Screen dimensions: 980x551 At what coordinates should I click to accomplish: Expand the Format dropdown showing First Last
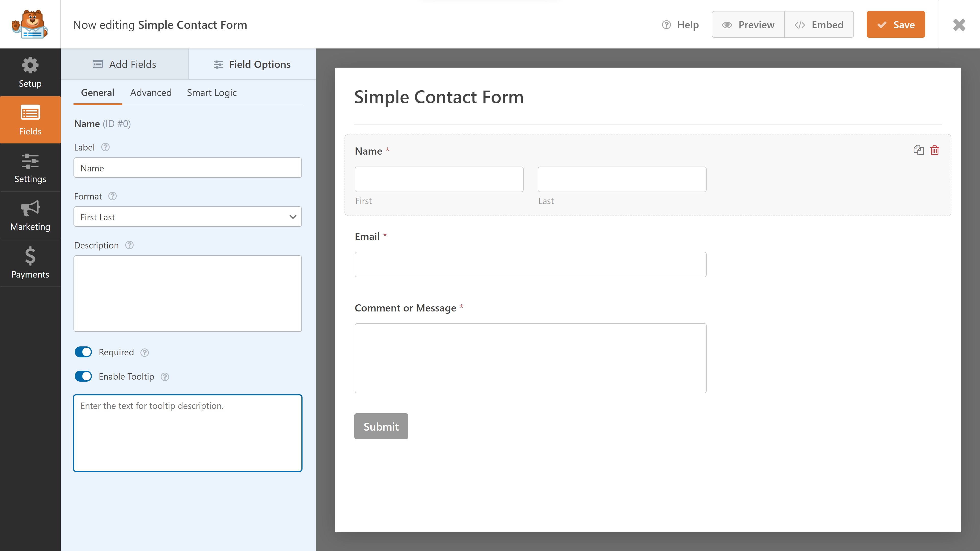(188, 217)
